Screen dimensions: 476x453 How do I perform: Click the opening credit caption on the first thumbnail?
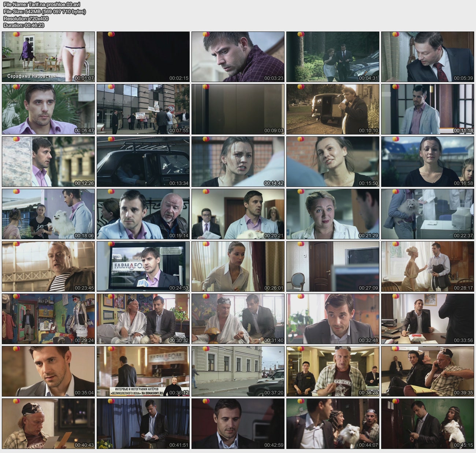click(32, 77)
